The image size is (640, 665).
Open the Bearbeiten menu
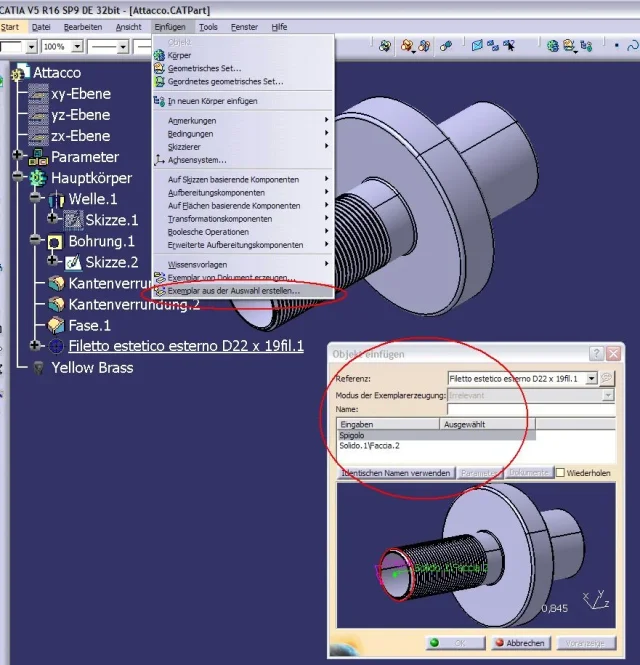tap(83, 27)
